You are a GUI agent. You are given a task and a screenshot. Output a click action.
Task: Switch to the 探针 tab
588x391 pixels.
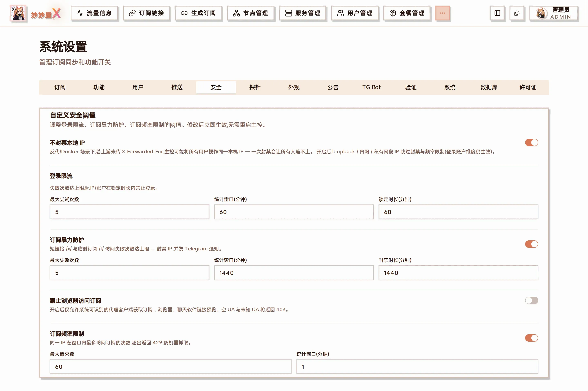pos(255,87)
